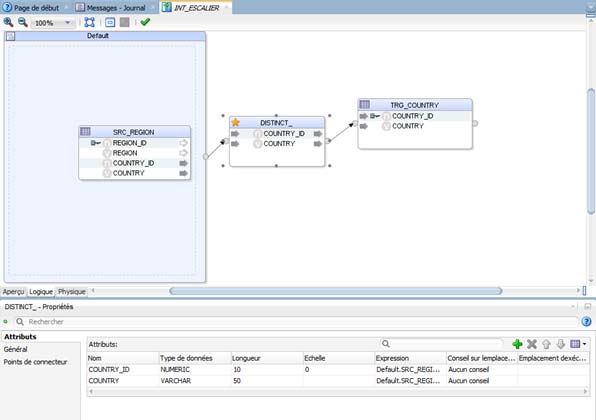Click TRG_COUNTRY output connector point
The width and height of the screenshot is (596, 420).
pyautogui.click(x=475, y=123)
